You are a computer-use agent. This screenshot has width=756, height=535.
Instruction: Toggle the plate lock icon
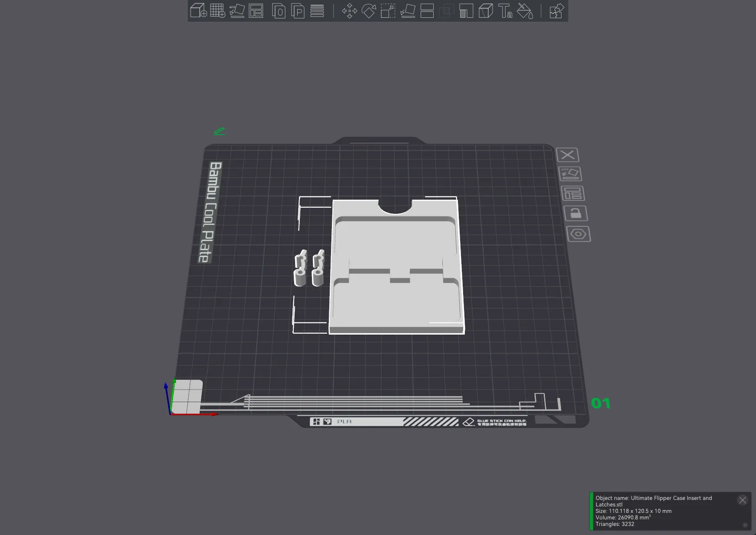(575, 213)
